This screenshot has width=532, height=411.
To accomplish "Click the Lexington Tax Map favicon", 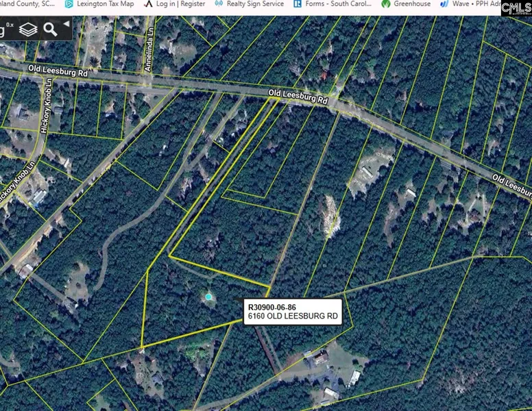I will pos(69,4).
